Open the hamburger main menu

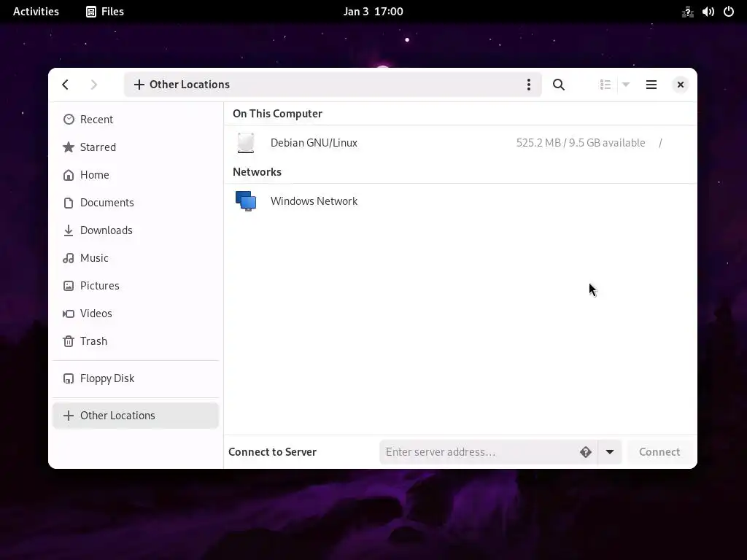[x=651, y=85]
